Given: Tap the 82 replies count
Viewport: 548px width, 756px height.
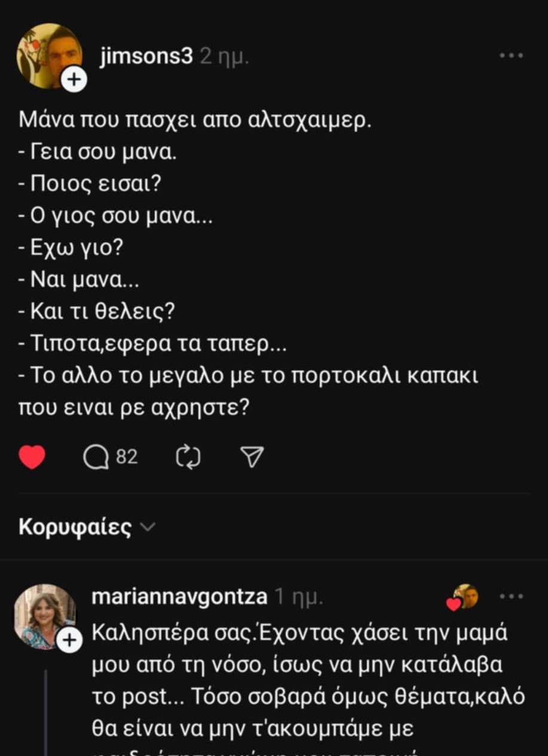Looking at the screenshot, I should [x=127, y=457].
